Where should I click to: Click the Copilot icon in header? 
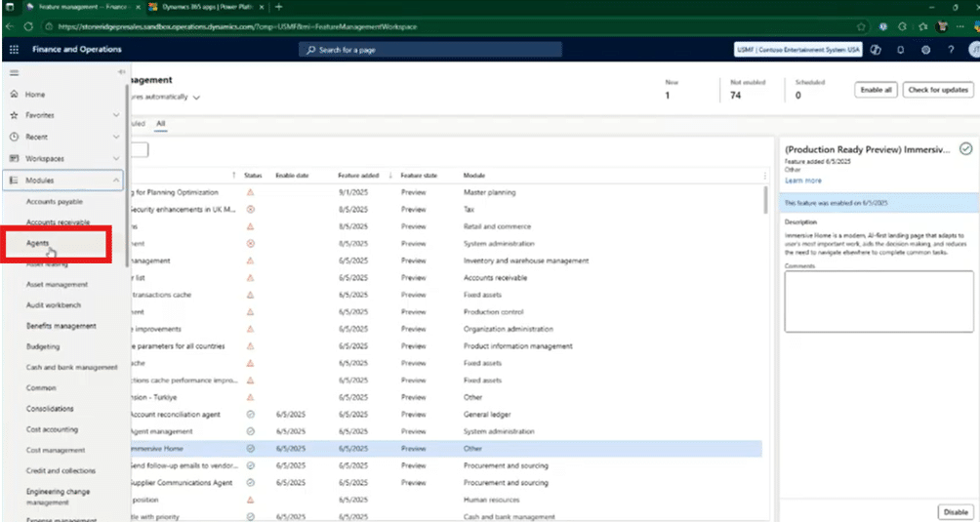click(876, 50)
